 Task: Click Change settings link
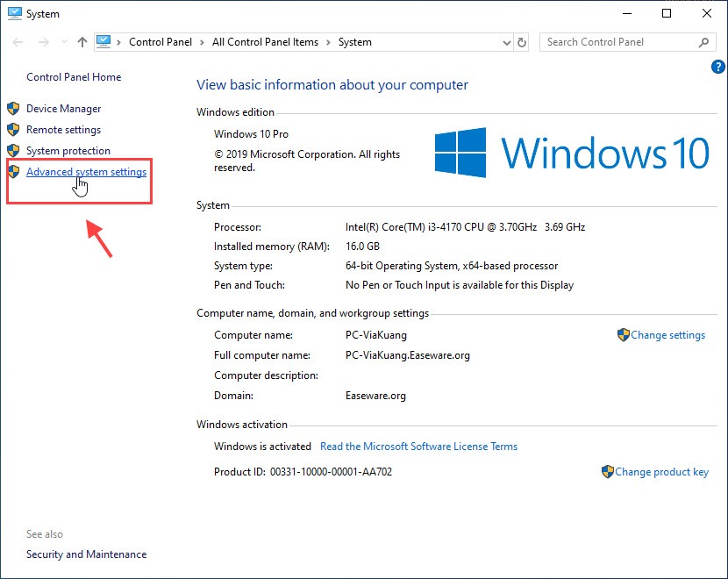667,335
